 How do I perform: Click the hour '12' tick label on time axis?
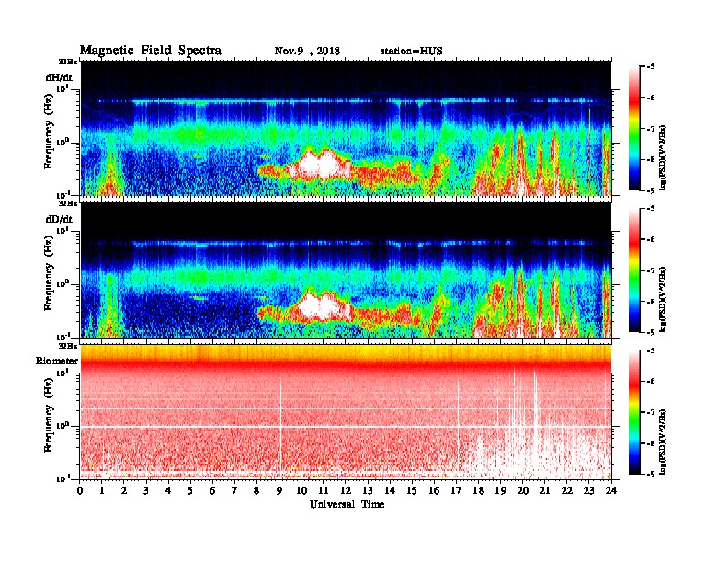coord(346,490)
